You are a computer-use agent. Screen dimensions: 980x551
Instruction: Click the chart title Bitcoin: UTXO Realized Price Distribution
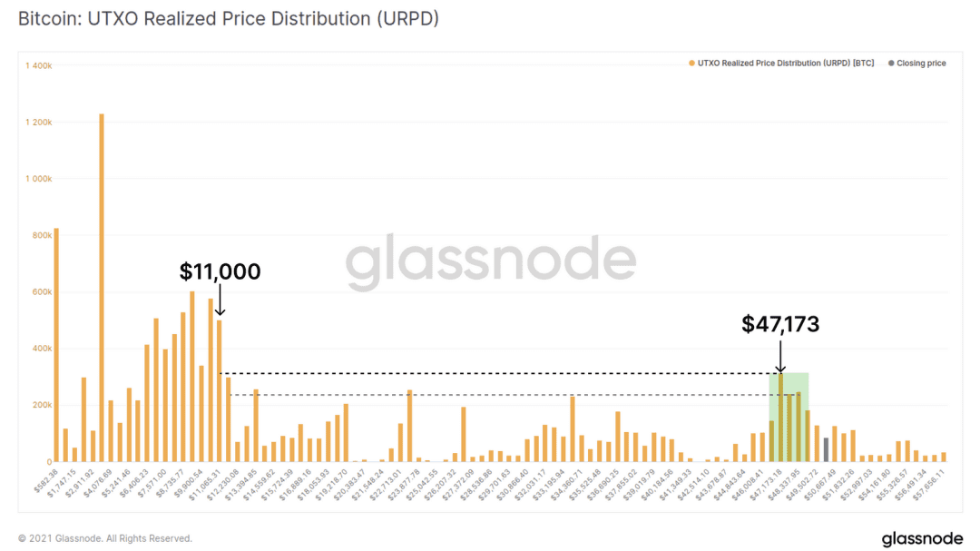[x=228, y=19]
